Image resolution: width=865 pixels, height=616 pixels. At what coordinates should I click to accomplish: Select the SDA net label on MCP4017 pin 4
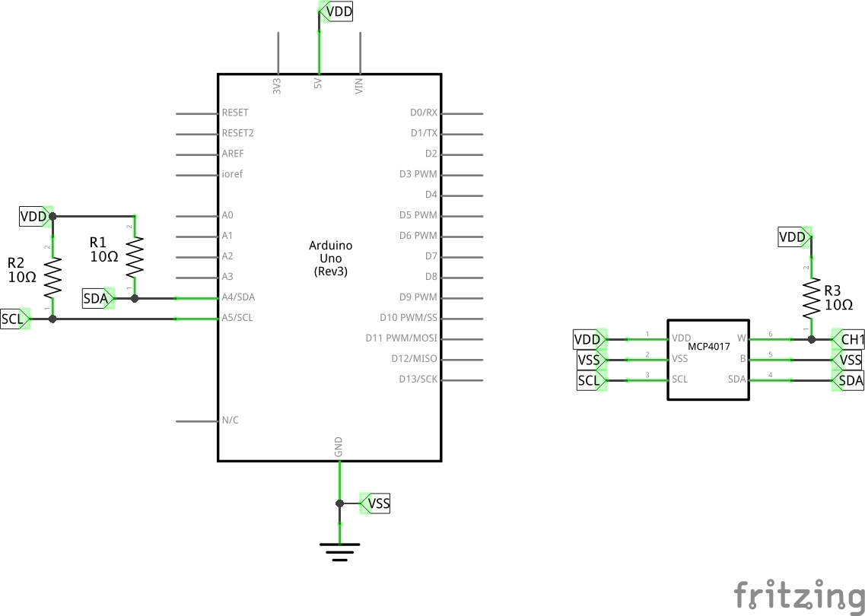848,380
